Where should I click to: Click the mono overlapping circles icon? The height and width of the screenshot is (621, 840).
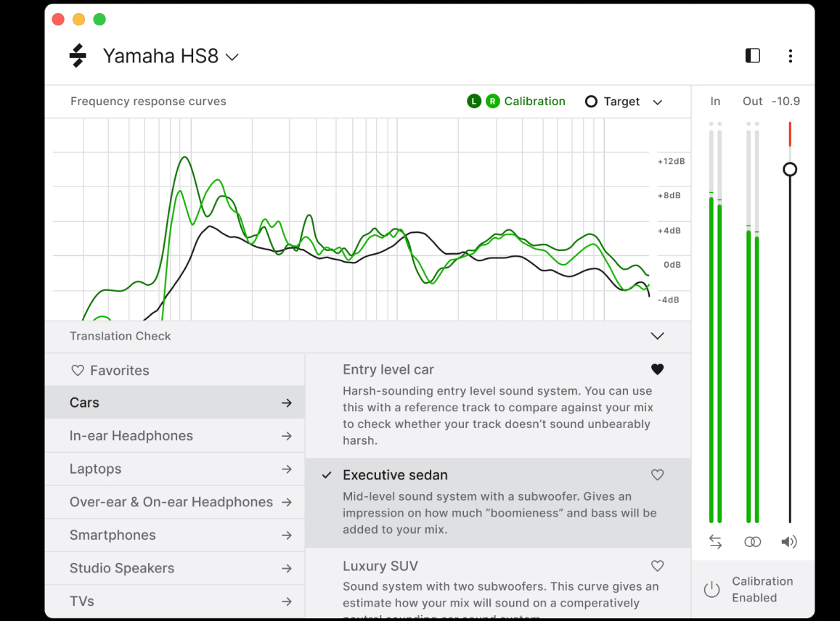tap(753, 542)
